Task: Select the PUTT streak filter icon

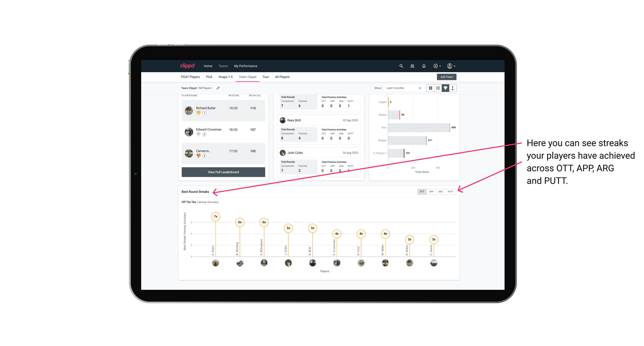Action: coord(451,191)
